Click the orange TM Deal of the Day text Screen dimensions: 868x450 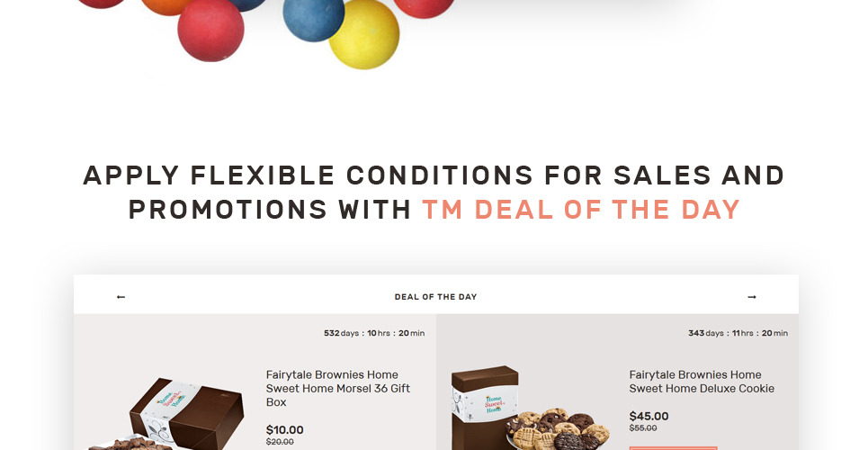(x=581, y=210)
